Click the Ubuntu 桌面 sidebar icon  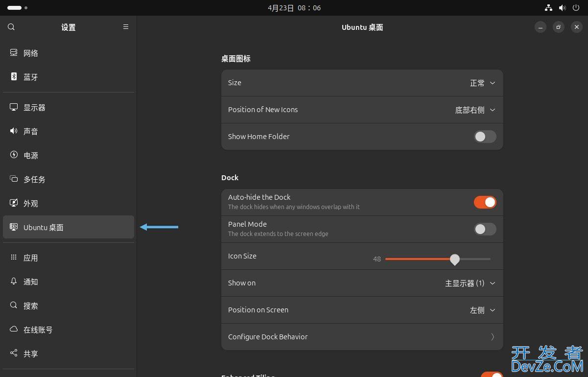click(x=14, y=227)
